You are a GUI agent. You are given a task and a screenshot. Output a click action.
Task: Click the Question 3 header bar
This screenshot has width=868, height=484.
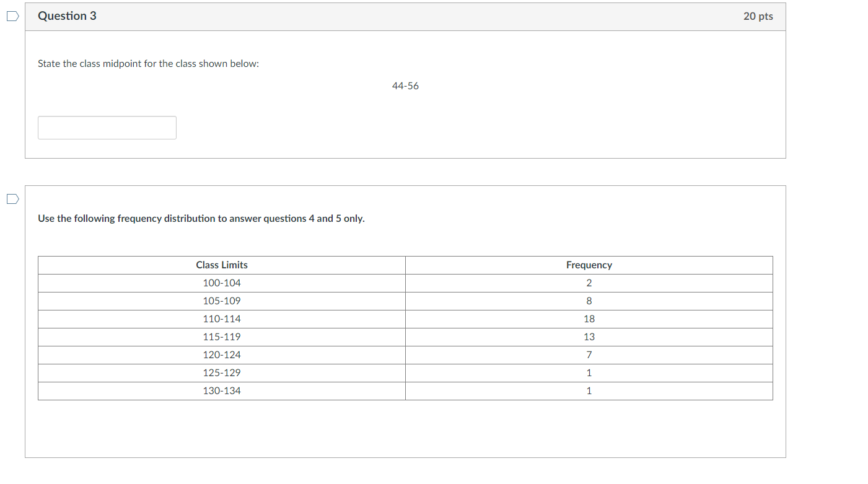[406, 16]
